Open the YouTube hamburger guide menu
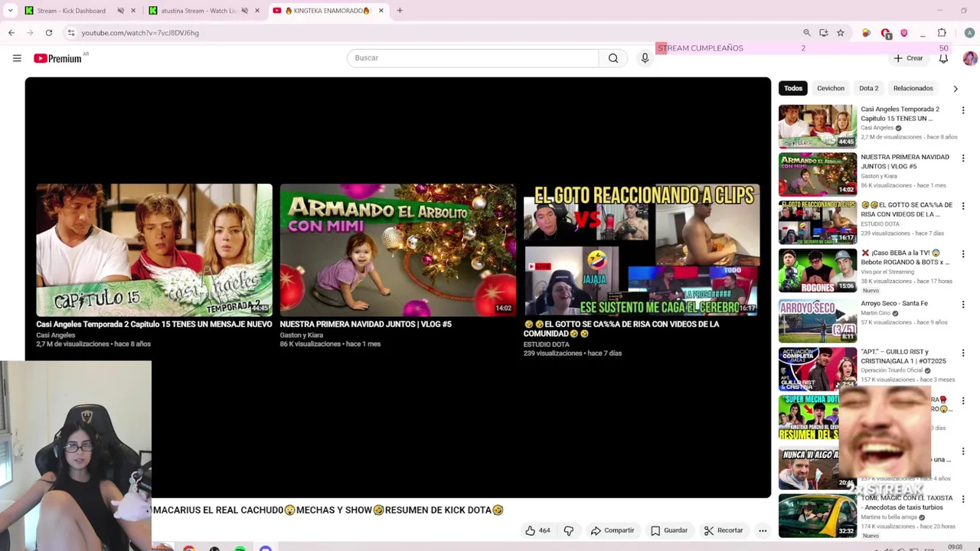Image resolution: width=980 pixels, height=551 pixels. click(x=17, y=58)
